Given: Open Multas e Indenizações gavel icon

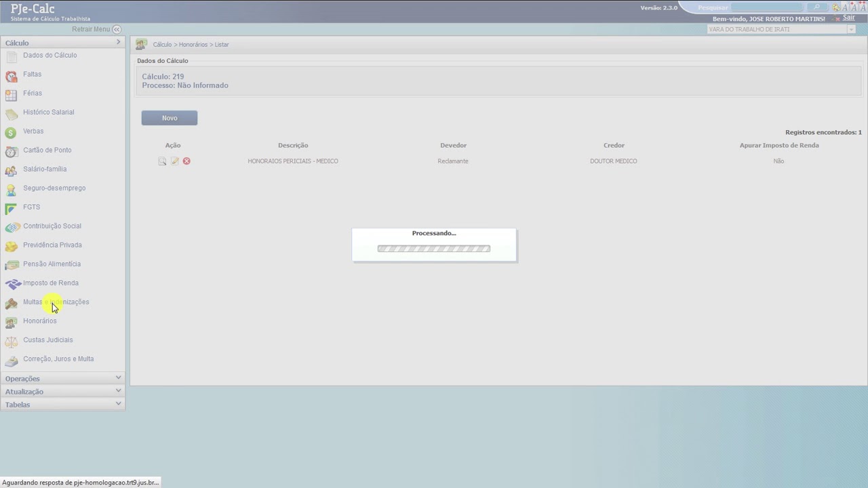Looking at the screenshot, I should [11, 304].
